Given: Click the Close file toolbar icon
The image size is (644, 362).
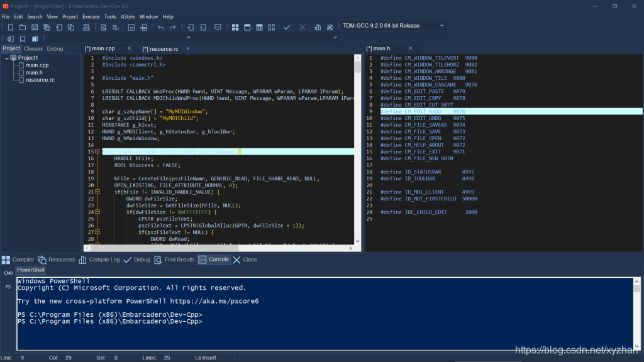Looking at the screenshot, I should pos(58,28).
